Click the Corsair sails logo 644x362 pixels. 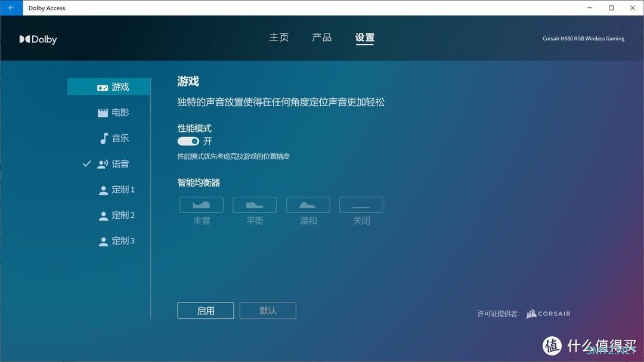pyautogui.click(x=531, y=314)
